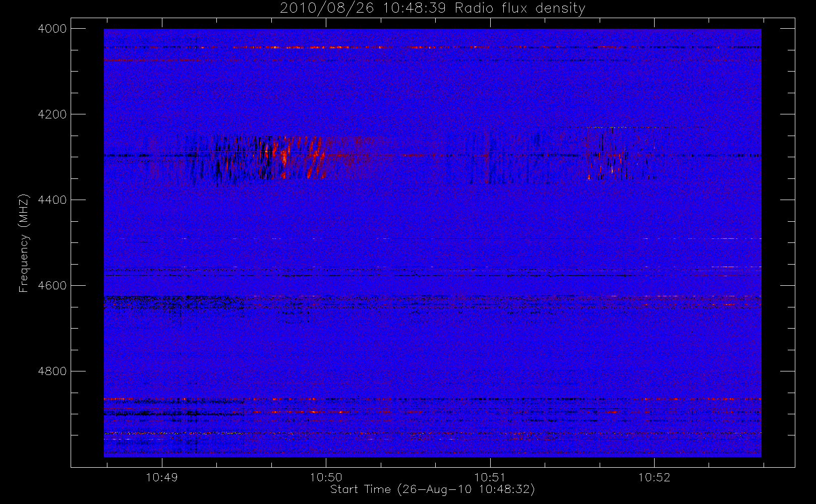Select the 4600 frequency tick label
The height and width of the screenshot is (504, 816).
[52, 286]
